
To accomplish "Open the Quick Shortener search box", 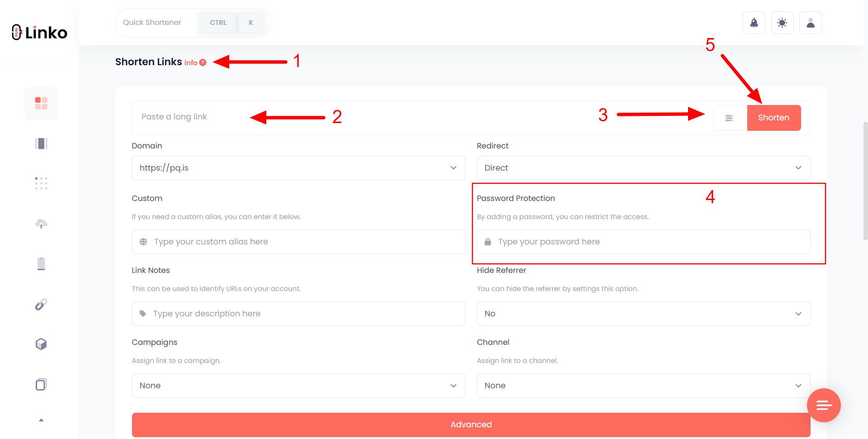I will [193, 23].
